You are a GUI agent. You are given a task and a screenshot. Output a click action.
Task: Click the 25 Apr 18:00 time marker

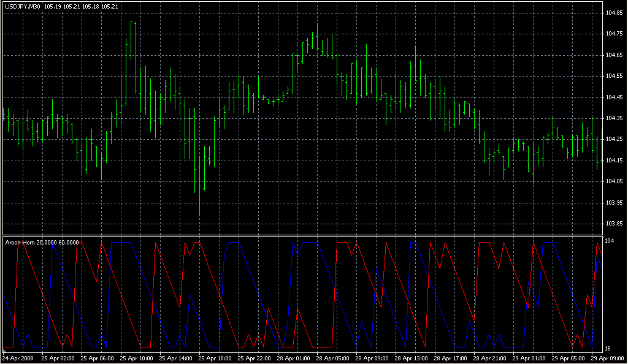pyautogui.click(x=214, y=357)
